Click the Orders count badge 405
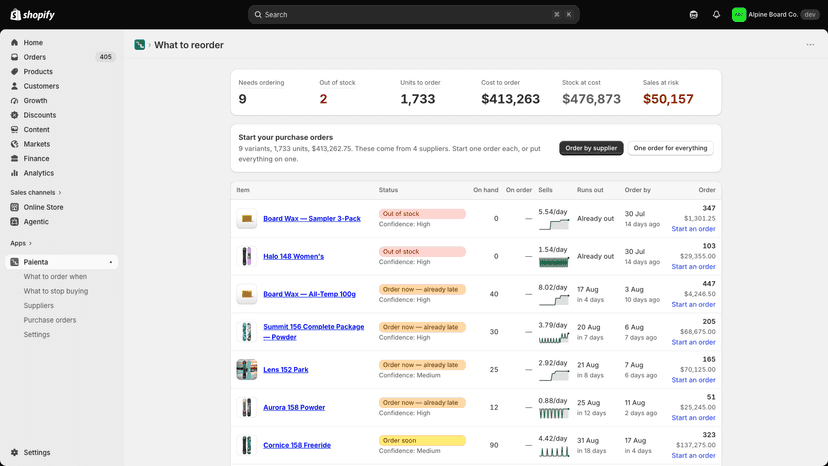 point(106,57)
